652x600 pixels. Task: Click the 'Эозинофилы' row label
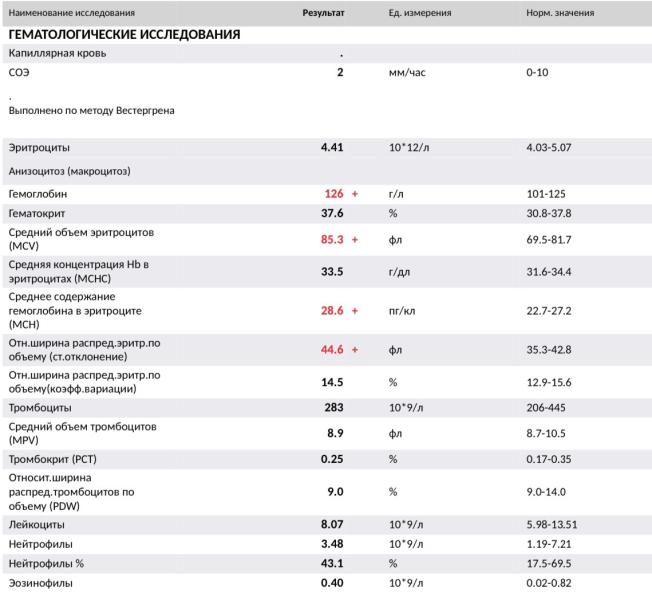pyautogui.click(x=40, y=583)
